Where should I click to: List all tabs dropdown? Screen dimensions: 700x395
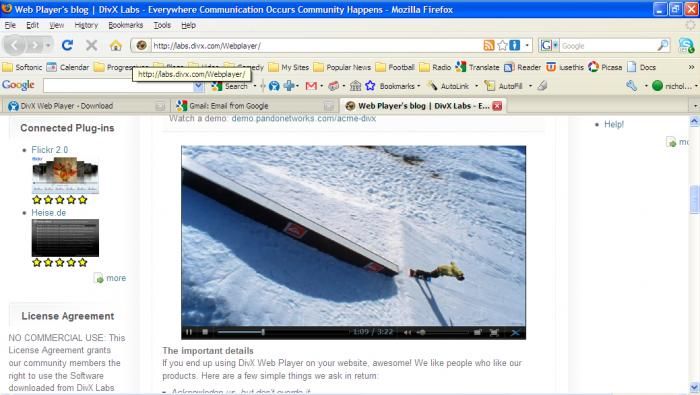click(x=695, y=106)
